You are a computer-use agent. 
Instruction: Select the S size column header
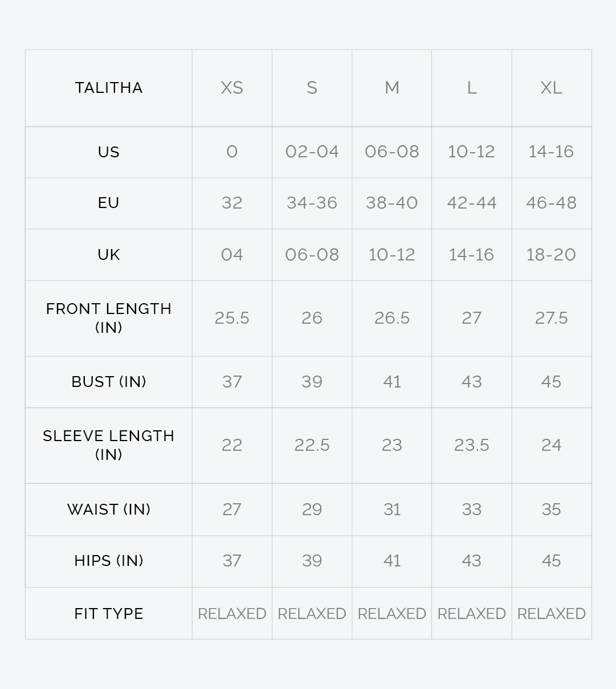(x=312, y=88)
